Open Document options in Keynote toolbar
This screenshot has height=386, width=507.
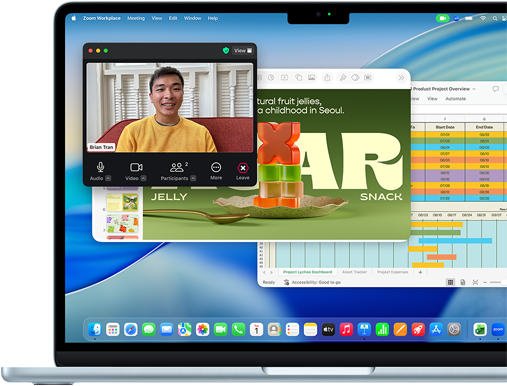(368, 78)
